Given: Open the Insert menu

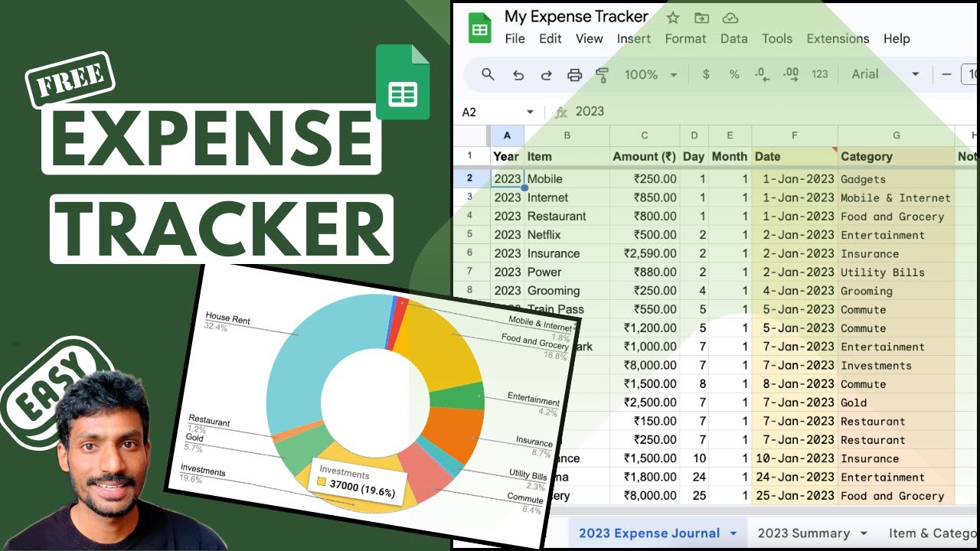Looking at the screenshot, I should click(x=634, y=38).
